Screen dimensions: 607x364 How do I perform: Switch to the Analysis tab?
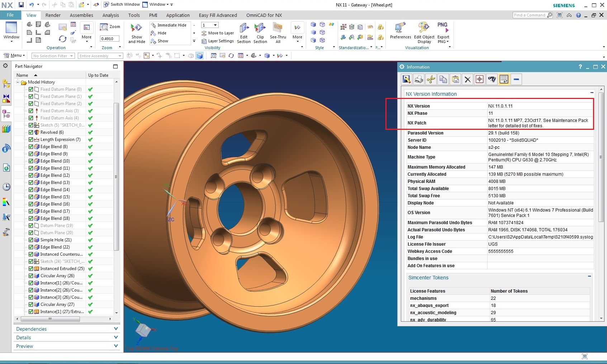111,15
